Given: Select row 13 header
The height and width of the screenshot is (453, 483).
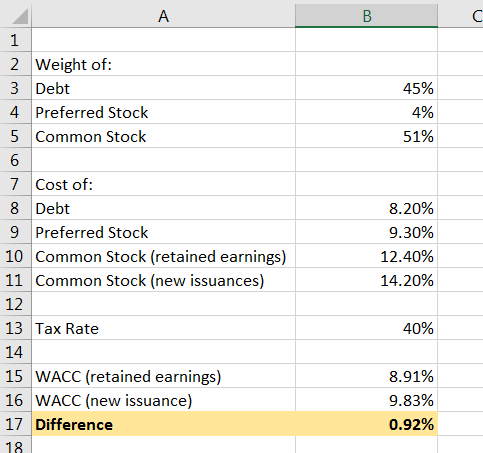Looking at the screenshot, I should point(16,328).
